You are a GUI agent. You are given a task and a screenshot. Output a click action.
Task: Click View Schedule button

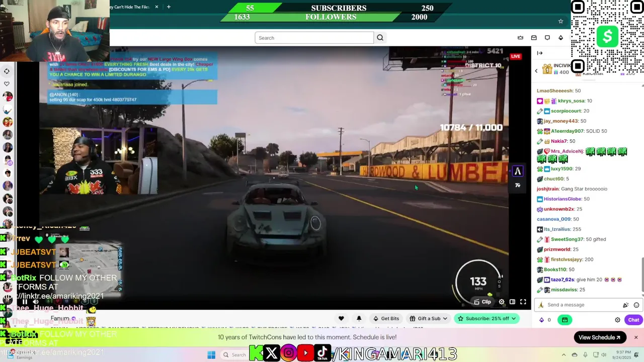(x=599, y=337)
